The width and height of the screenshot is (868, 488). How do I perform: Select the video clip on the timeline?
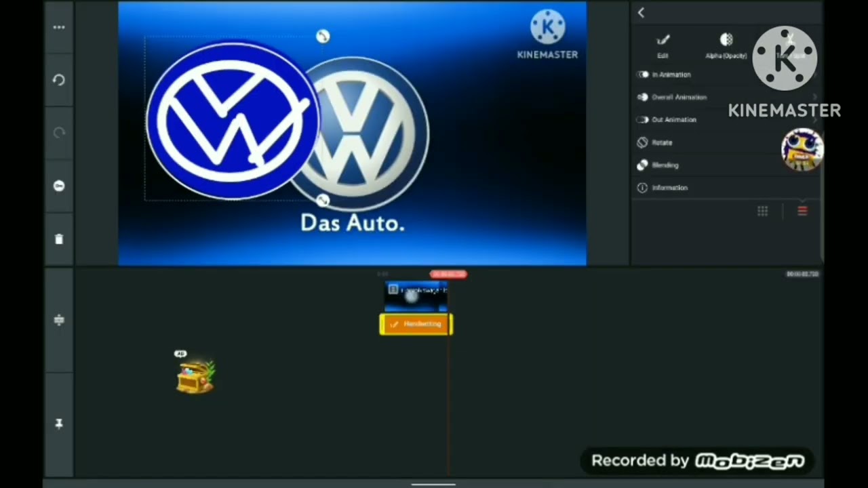pos(416,297)
